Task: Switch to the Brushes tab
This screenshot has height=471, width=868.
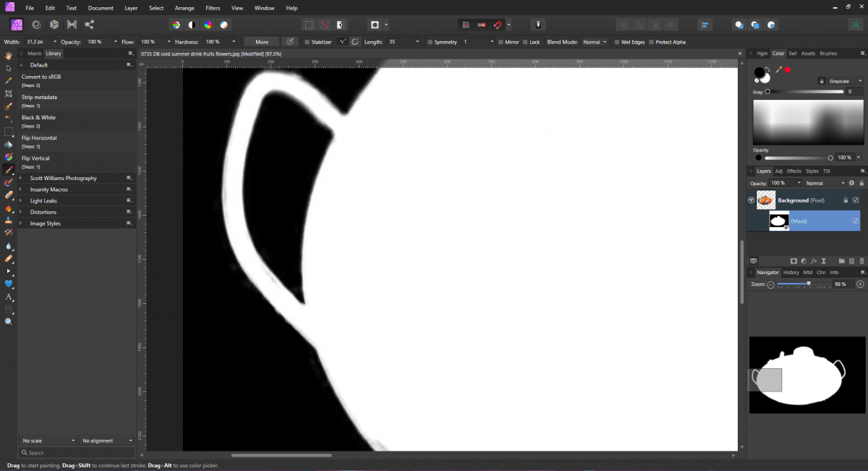Action: pyautogui.click(x=828, y=54)
